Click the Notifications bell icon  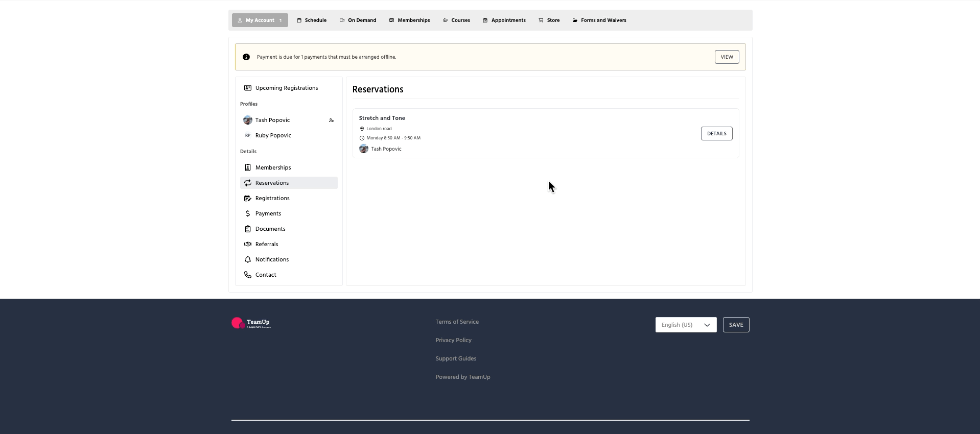point(248,259)
